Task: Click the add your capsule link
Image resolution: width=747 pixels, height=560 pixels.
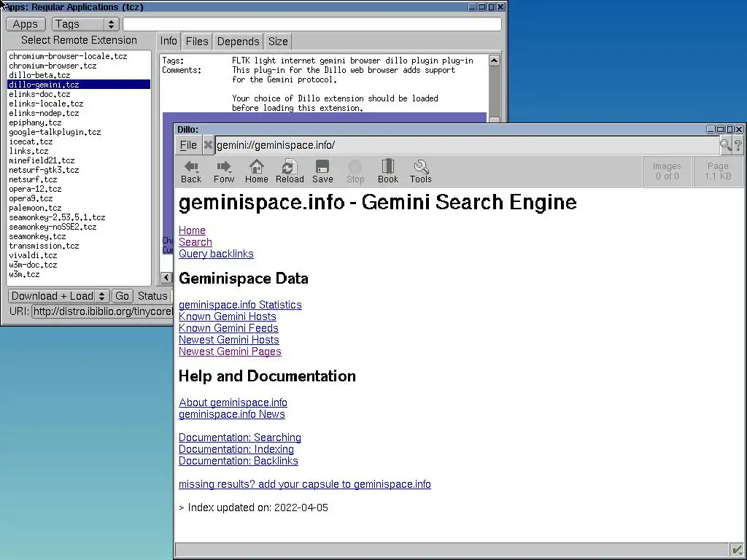Action: (304, 484)
